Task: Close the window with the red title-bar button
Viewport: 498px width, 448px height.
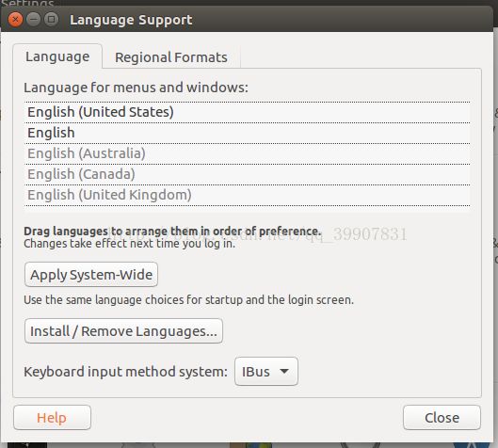Action: 15,20
